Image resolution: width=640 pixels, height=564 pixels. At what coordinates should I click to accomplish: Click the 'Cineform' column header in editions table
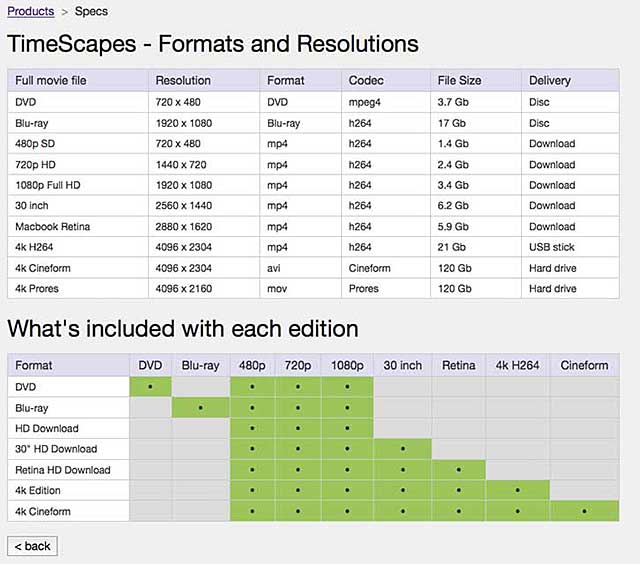coord(584,365)
